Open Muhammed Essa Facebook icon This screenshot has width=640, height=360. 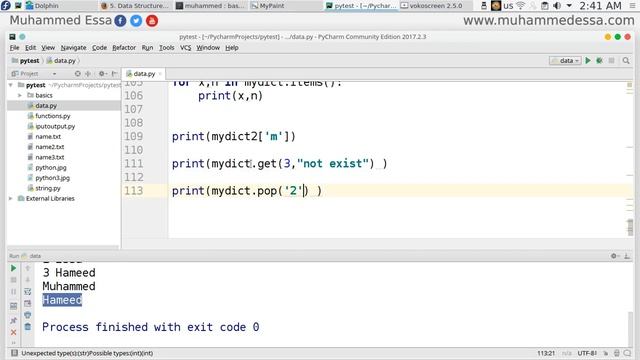click(x=120, y=21)
